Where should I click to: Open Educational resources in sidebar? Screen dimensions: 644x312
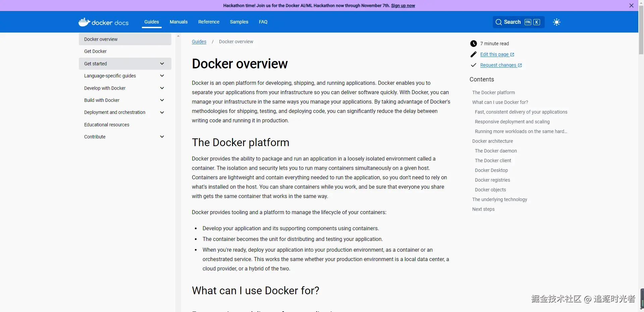[x=107, y=125]
